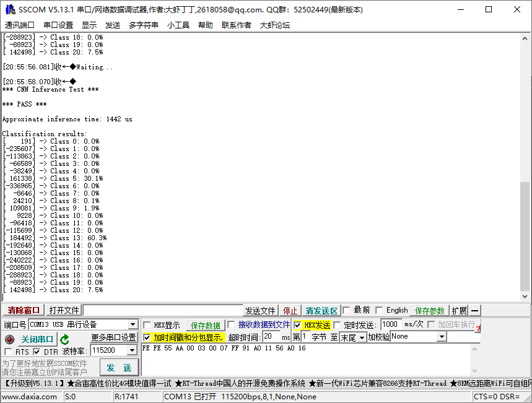Open the 115200 baud rate dropdown
This screenshot has width=532, height=403.
click(x=132, y=350)
